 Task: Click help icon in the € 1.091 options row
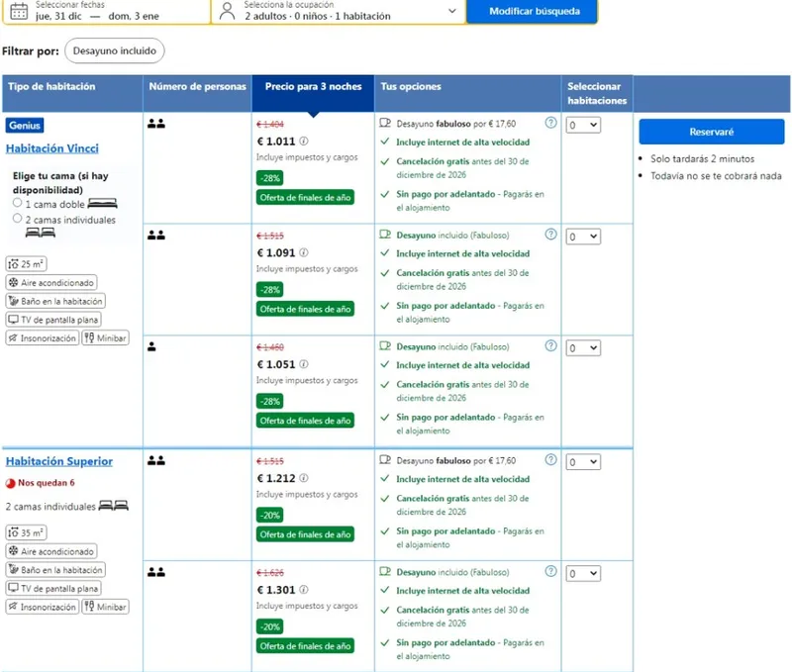[x=550, y=235]
